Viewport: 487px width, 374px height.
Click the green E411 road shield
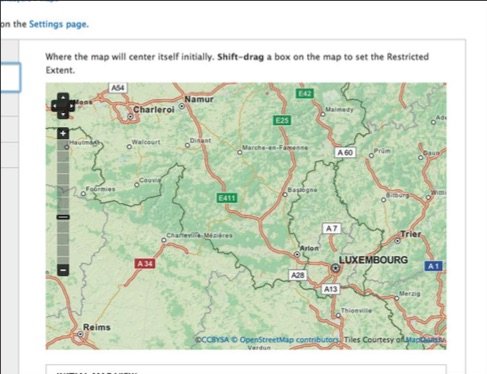click(227, 198)
